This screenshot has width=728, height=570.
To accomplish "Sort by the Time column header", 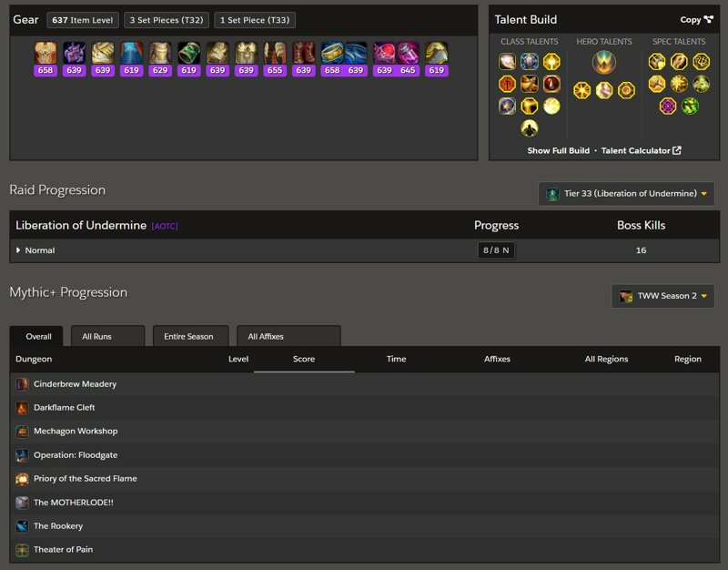I will click(396, 359).
